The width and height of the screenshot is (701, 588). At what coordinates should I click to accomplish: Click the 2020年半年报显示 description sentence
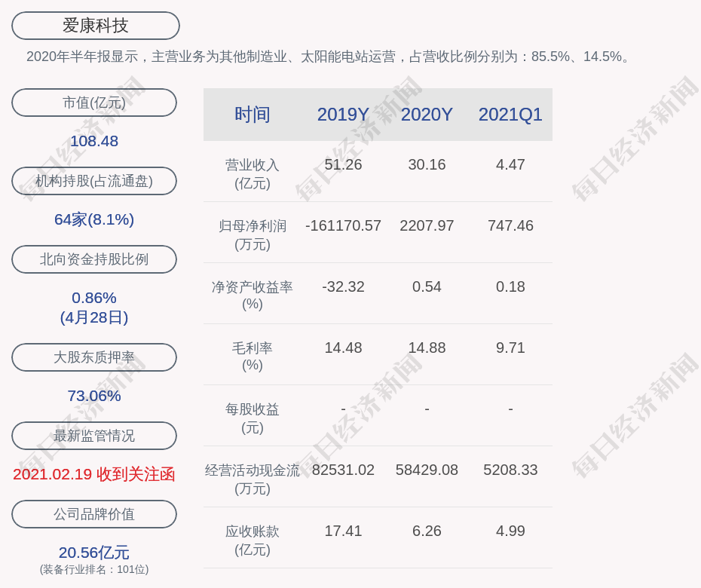tap(328, 57)
